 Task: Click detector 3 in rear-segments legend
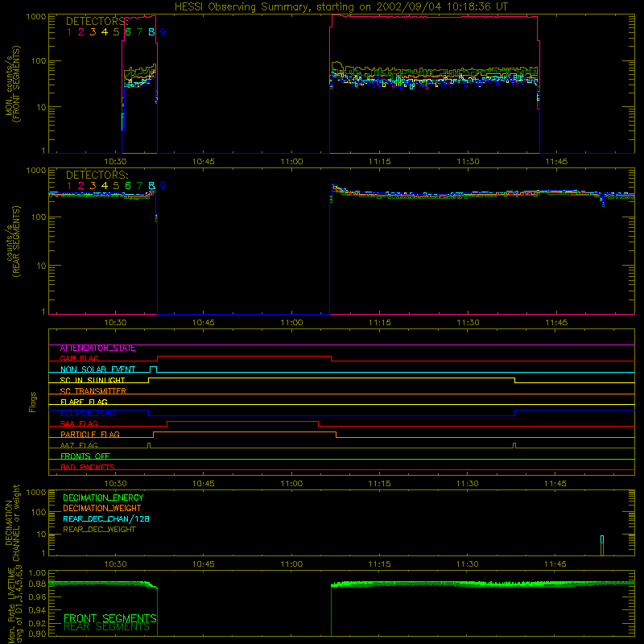tap(93, 186)
